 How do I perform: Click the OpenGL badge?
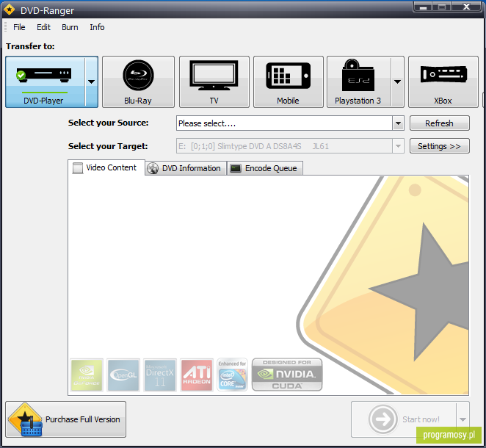(123, 375)
